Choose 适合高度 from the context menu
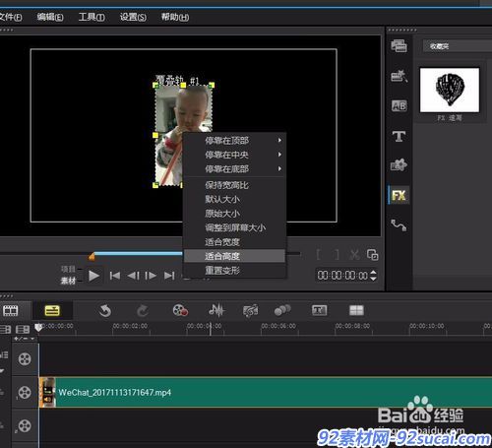Image resolution: width=492 pixels, height=448 pixels. click(234, 256)
